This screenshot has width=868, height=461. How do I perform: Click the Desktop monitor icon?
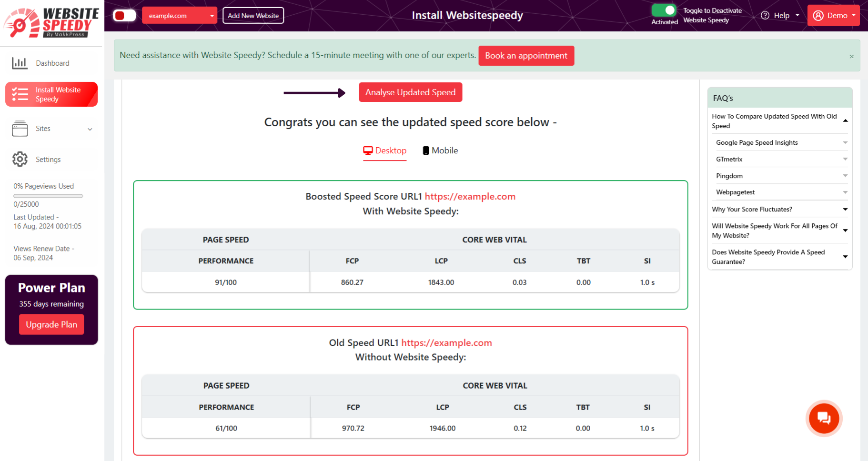pos(368,150)
